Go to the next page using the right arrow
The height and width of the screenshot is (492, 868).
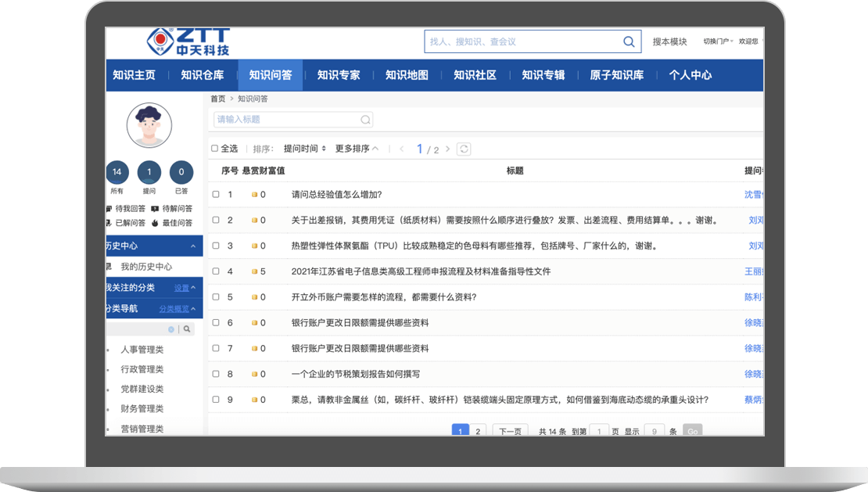point(447,149)
